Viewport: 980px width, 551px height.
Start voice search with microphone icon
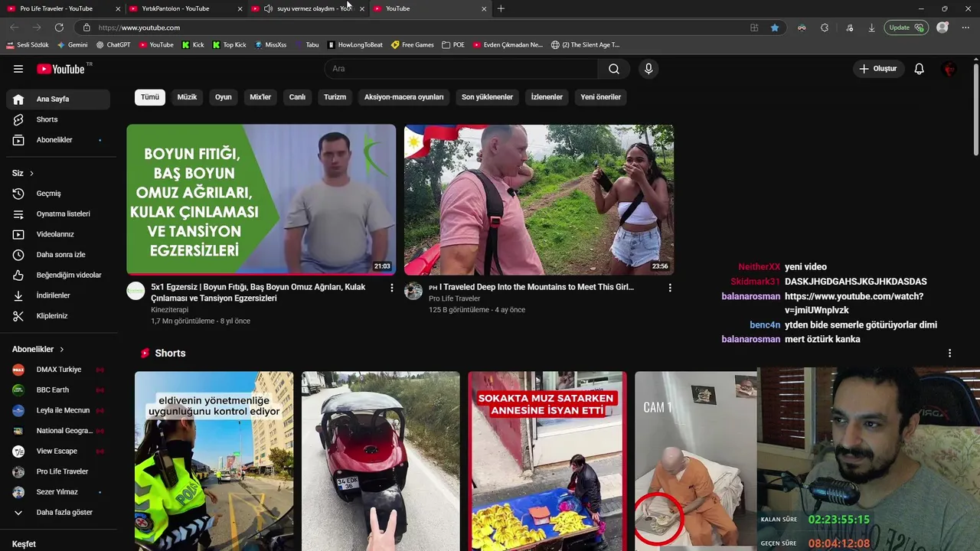(x=648, y=69)
